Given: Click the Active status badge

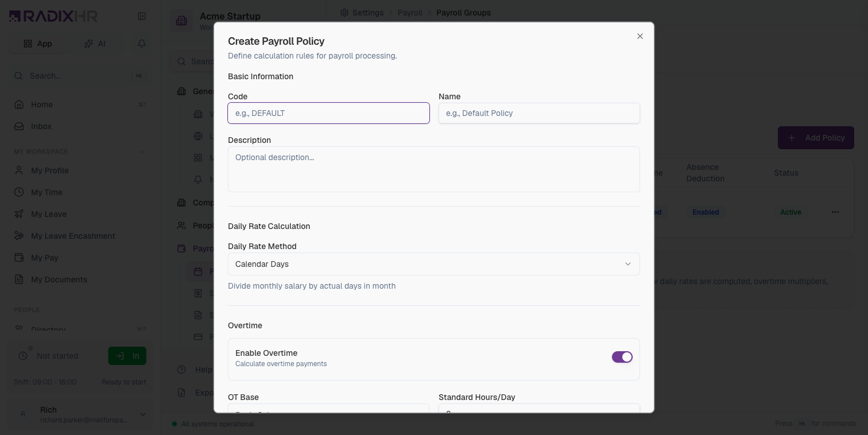Looking at the screenshot, I should point(790,212).
